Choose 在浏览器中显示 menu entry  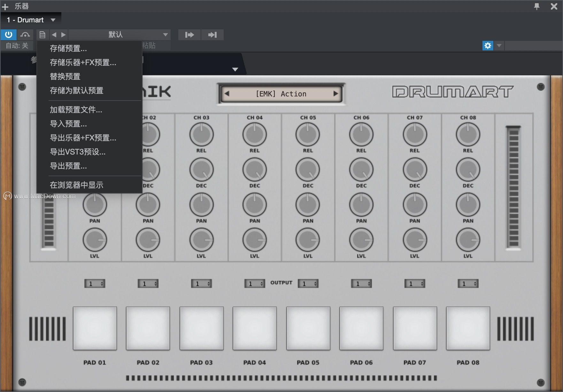89,185
